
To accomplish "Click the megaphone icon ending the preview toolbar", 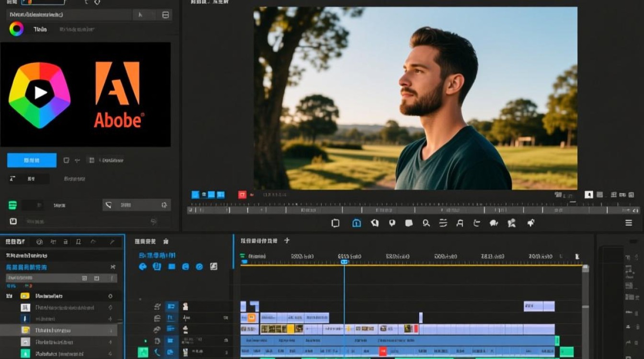I will tap(530, 223).
